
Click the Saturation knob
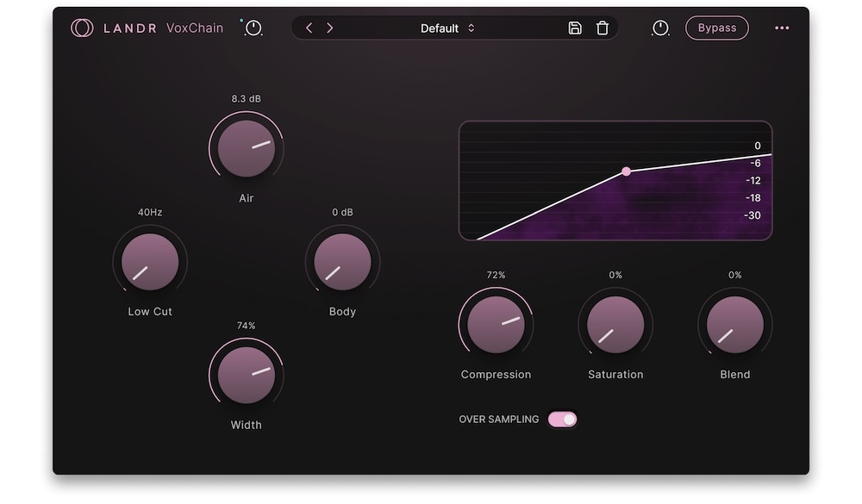click(x=615, y=325)
